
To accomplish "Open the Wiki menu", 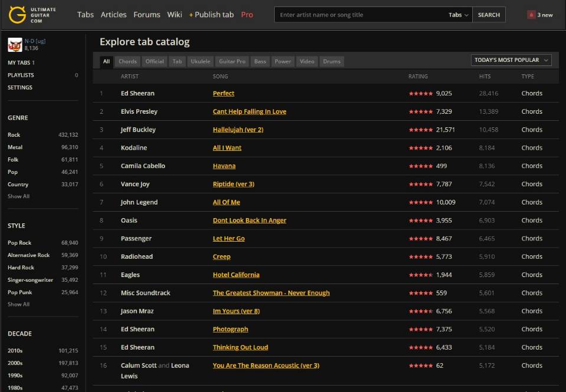I will click(175, 15).
